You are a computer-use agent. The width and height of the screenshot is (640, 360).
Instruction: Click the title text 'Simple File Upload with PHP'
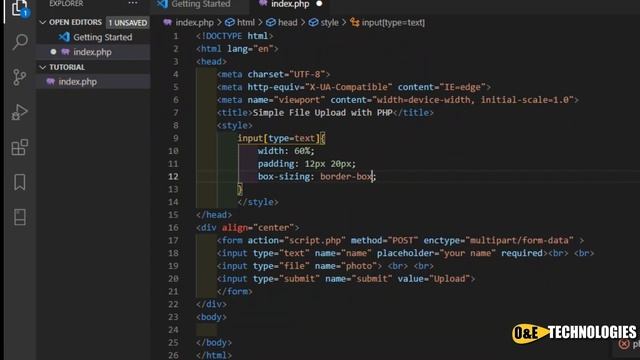(x=322, y=113)
